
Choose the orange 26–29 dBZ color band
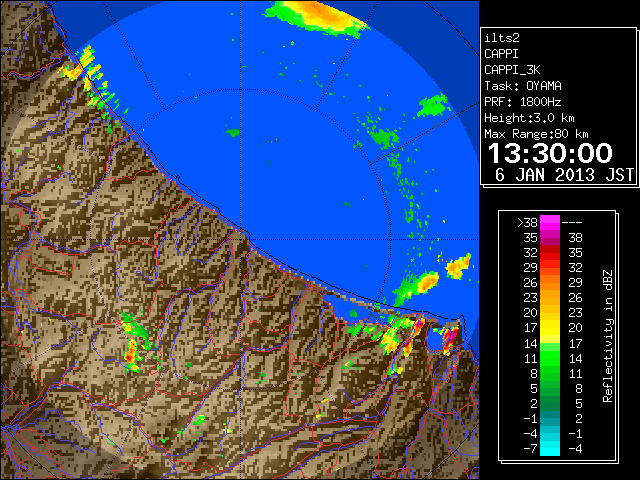pyautogui.click(x=550, y=283)
